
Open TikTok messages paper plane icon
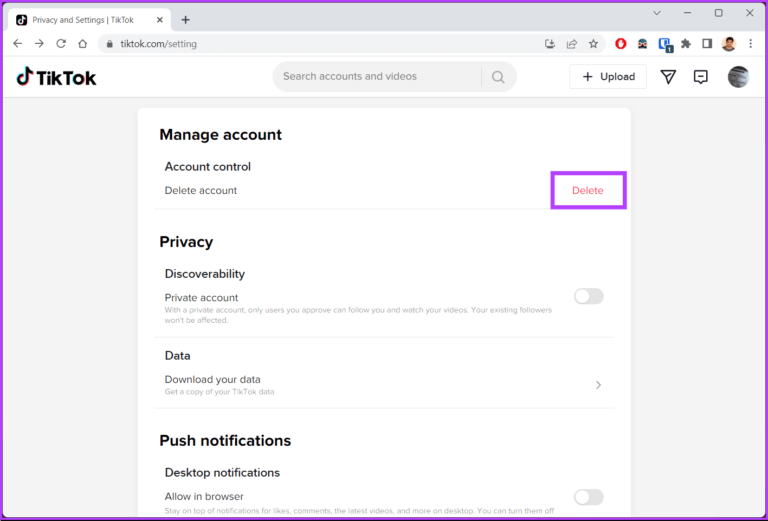pyautogui.click(x=668, y=77)
